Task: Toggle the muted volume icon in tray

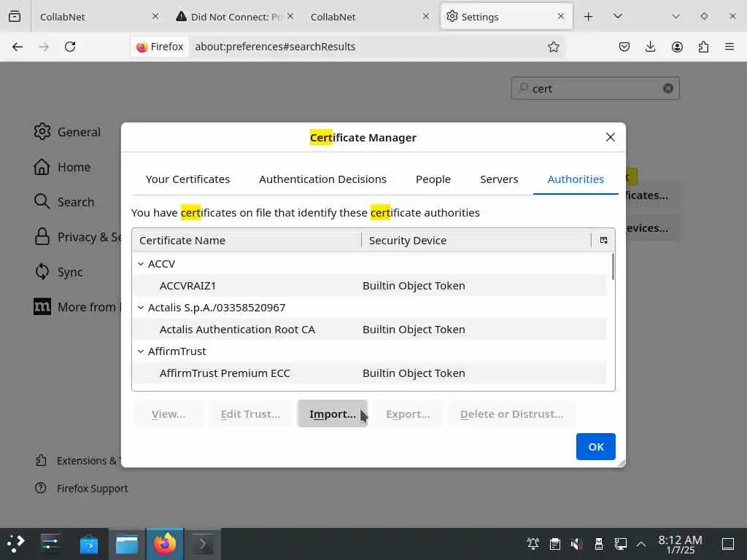Action: pyautogui.click(x=576, y=543)
